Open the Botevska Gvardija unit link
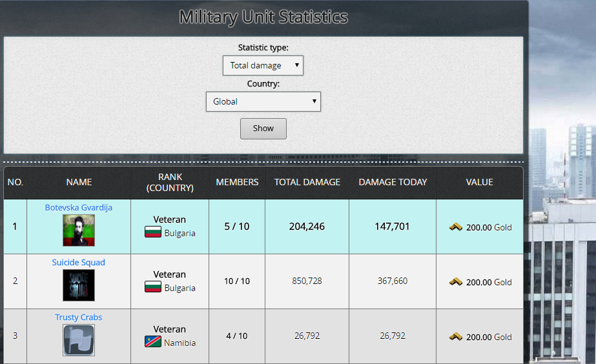 [x=79, y=207]
